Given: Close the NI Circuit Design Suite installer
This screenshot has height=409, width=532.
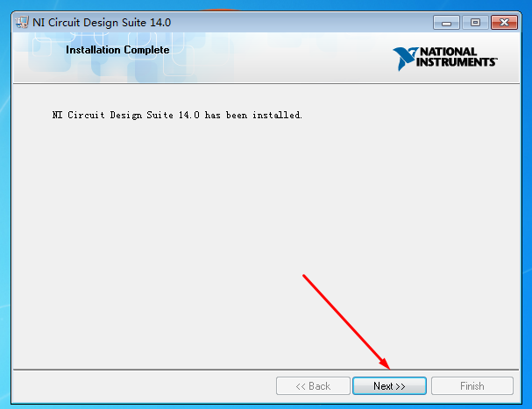Looking at the screenshot, I should pos(504,23).
